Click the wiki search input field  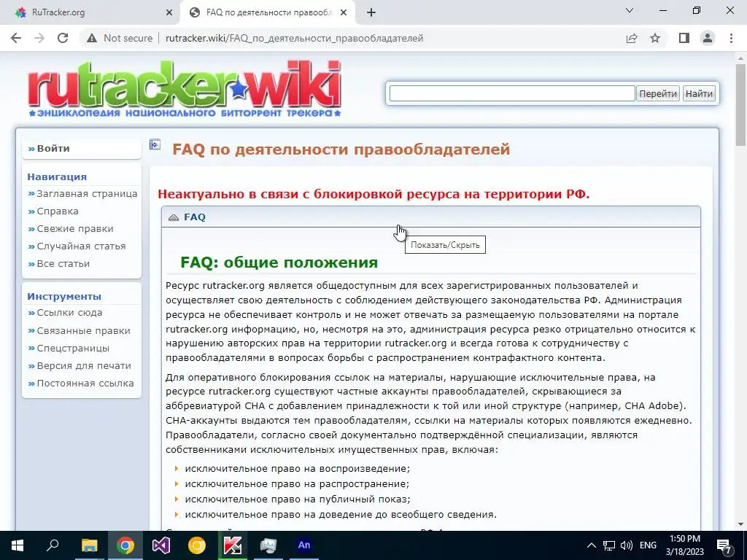(512, 93)
